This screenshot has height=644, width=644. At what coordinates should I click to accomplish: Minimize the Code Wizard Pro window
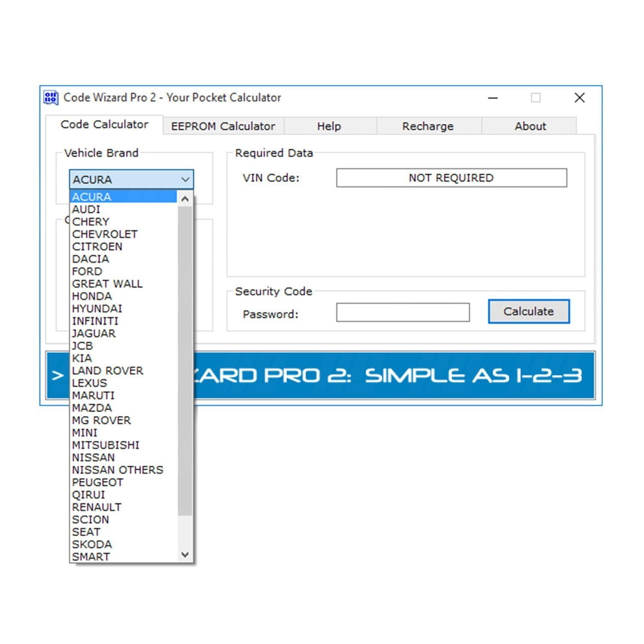493,98
